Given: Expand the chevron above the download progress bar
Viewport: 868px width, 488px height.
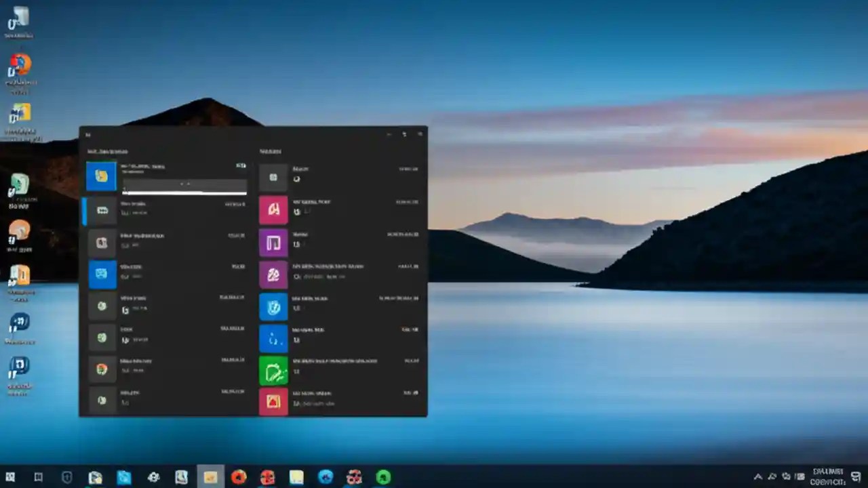Looking at the screenshot, I should point(183,183).
